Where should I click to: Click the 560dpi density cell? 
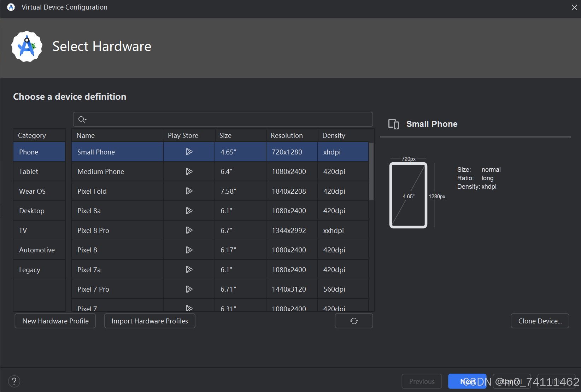pos(343,289)
